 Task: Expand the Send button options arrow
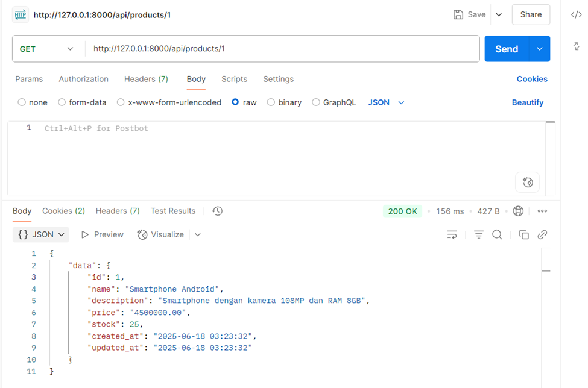(x=539, y=49)
